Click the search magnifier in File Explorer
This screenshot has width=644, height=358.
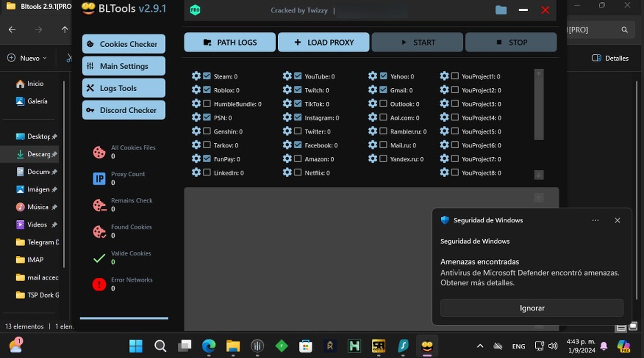[624, 30]
